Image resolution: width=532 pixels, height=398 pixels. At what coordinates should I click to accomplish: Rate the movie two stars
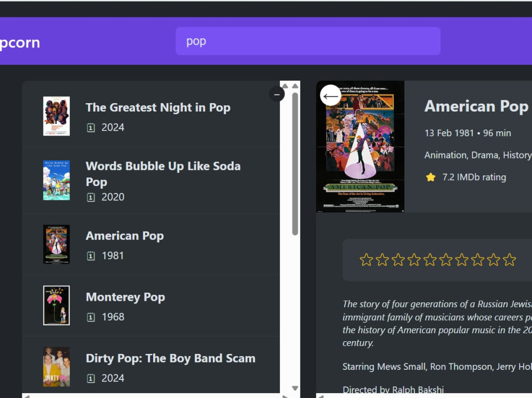click(x=382, y=260)
